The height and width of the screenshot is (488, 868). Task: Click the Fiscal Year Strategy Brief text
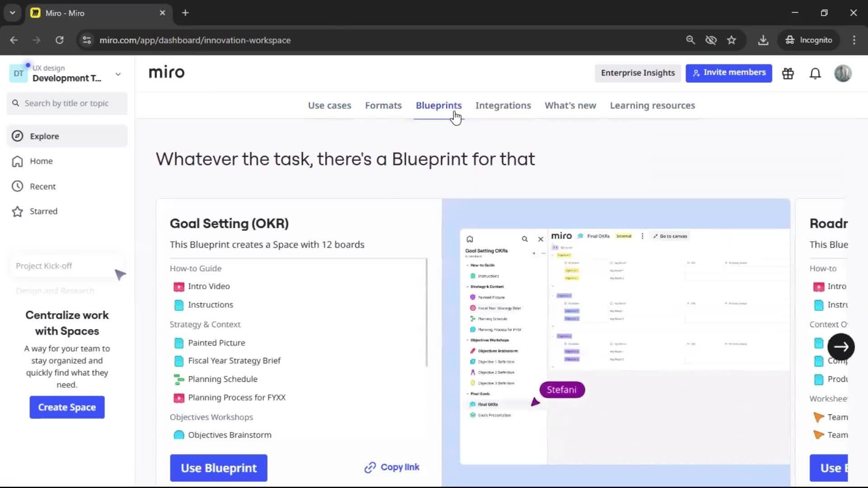point(234,361)
